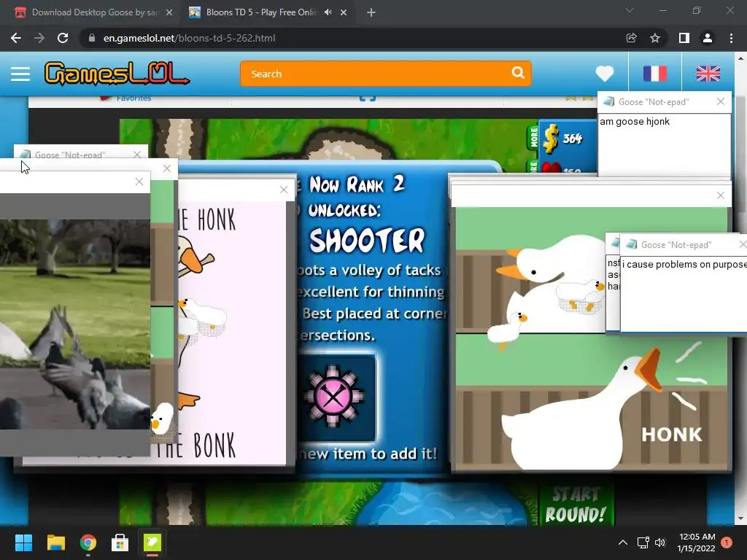Click the page scrollbar down arrow
747x560 pixels.
(740, 518)
